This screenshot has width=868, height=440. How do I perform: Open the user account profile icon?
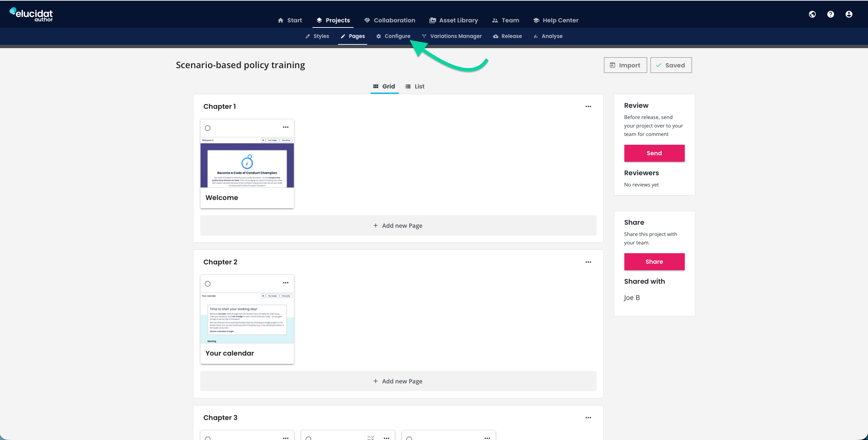[849, 14]
